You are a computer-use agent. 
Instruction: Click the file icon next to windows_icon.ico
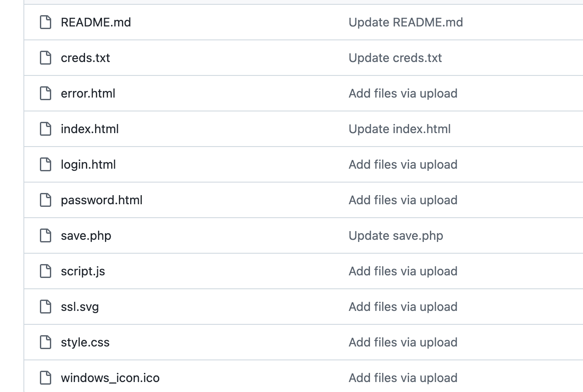tap(46, 378)
